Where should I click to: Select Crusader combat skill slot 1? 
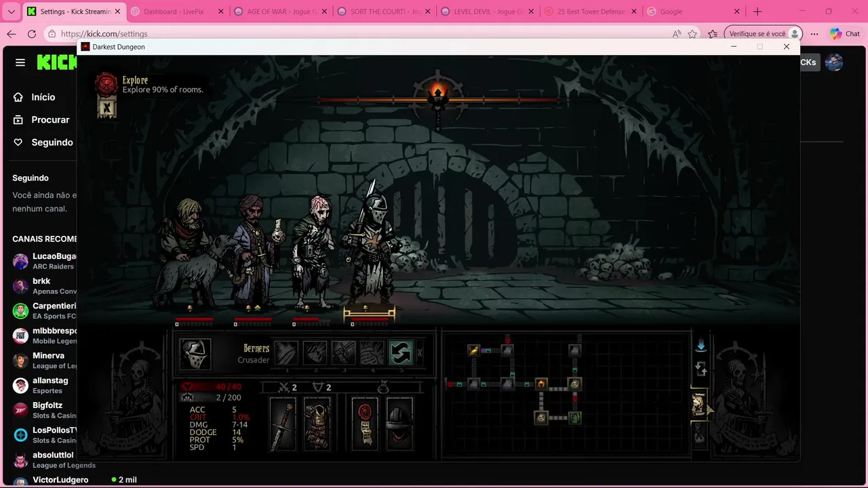[x=287, y=353]
